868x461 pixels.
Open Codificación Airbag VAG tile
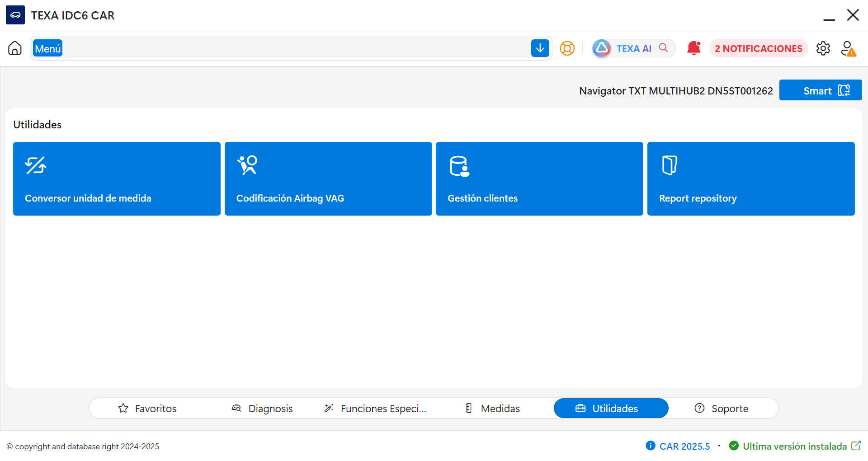[328, 179]
